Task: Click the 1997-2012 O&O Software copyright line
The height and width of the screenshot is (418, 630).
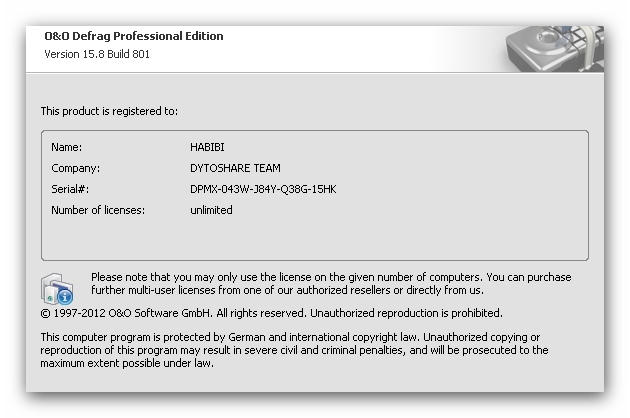Action: coord(271,313)
